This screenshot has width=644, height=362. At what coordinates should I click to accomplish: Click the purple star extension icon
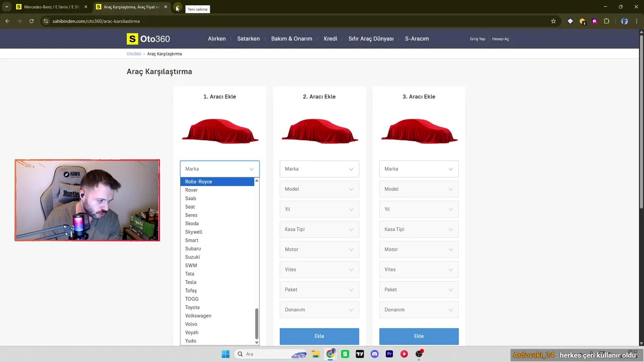(x=594, y=21)
